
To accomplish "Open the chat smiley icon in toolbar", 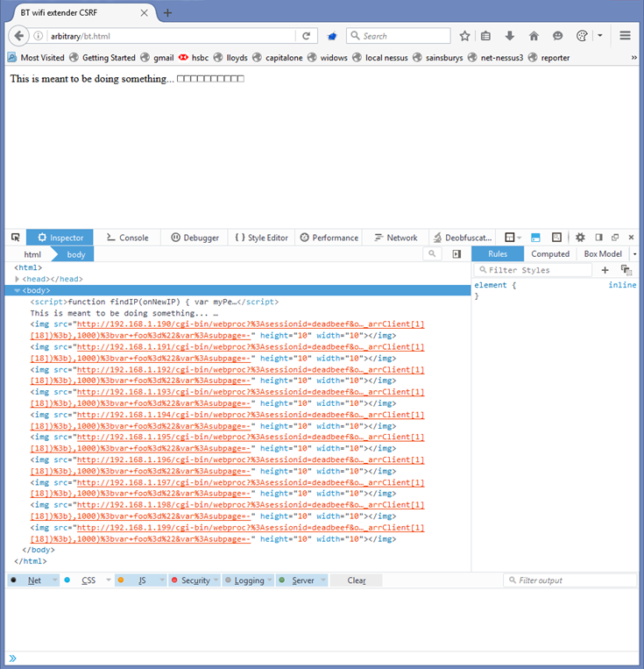I will click(557, 36).
